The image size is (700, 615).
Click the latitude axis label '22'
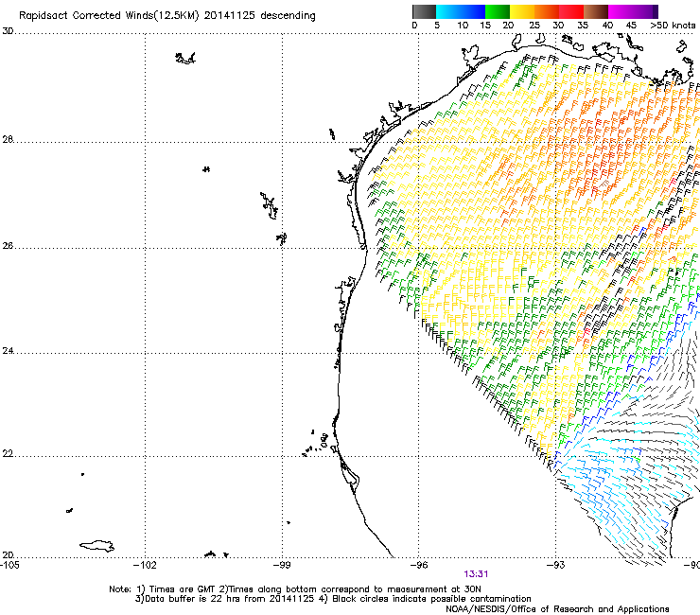pyautogui.click(x=8, y=454)
